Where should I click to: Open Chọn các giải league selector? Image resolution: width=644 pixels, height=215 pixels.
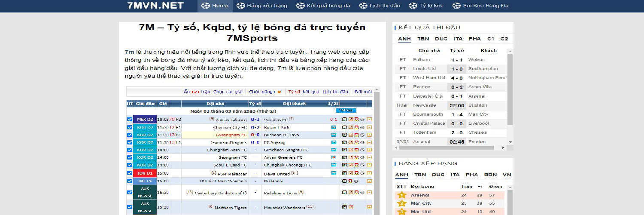pos(228,92)
